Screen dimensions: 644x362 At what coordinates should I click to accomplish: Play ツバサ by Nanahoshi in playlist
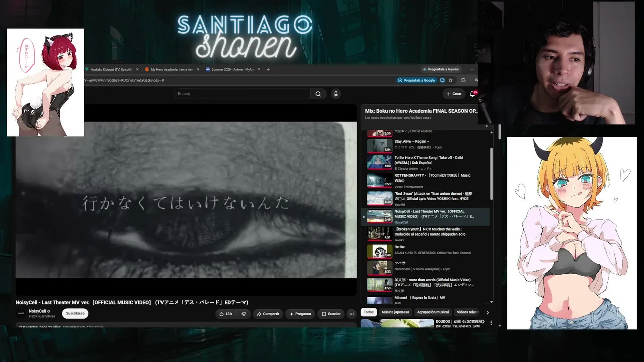425,267
